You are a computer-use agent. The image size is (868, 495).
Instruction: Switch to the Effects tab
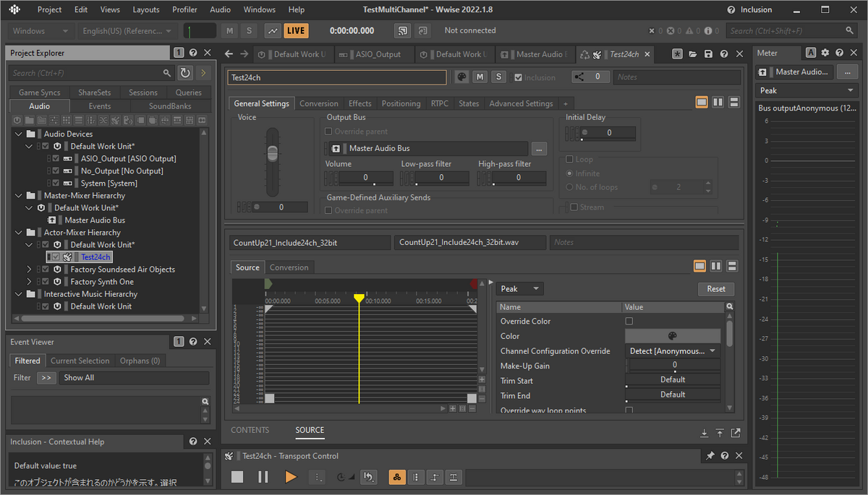[359, 103]
